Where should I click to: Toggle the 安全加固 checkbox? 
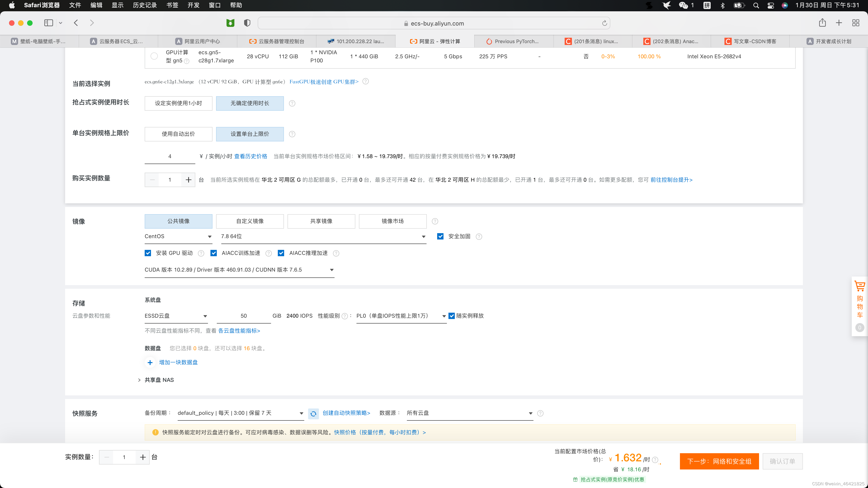coord(440,236)
